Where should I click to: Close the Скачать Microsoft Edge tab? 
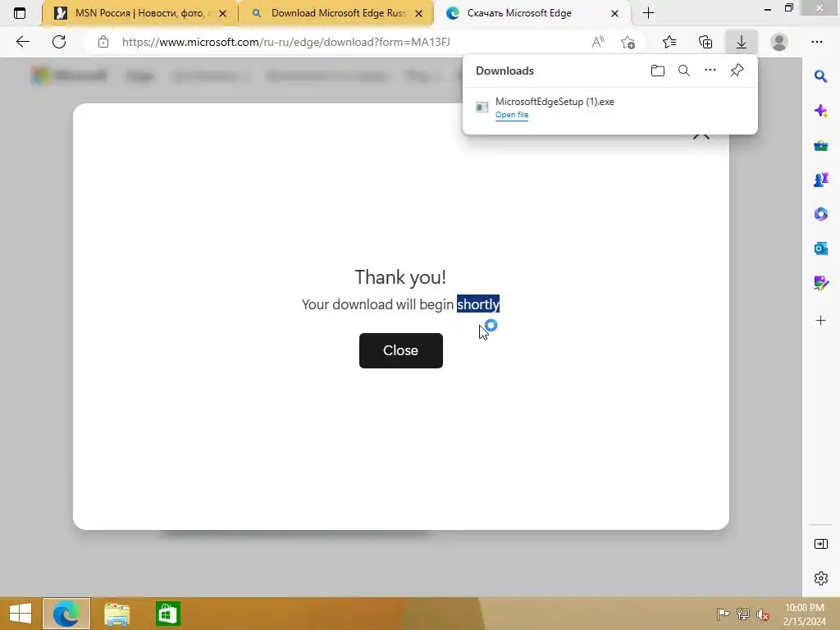coord(615,13)
